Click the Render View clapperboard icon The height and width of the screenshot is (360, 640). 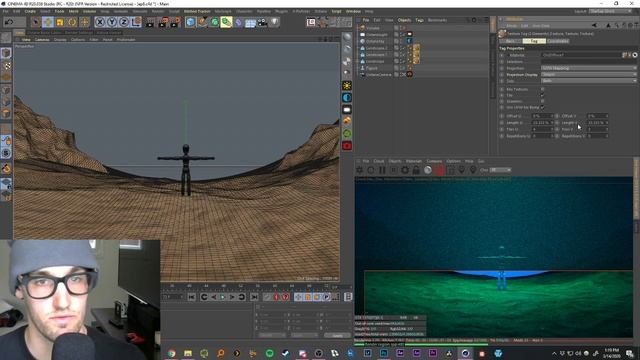coord(150,22)
